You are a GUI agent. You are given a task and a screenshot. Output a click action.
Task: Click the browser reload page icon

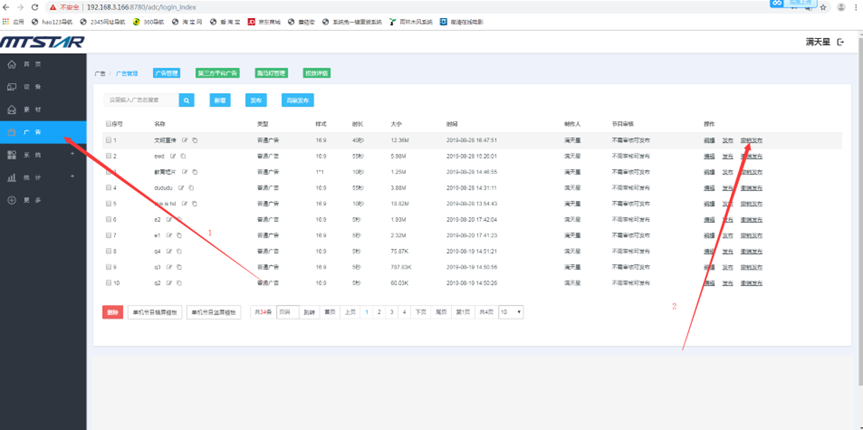(35, 7)
